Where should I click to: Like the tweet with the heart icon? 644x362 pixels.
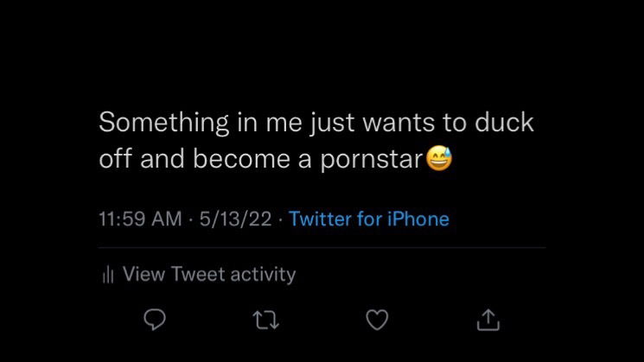[x=377, y=320]
